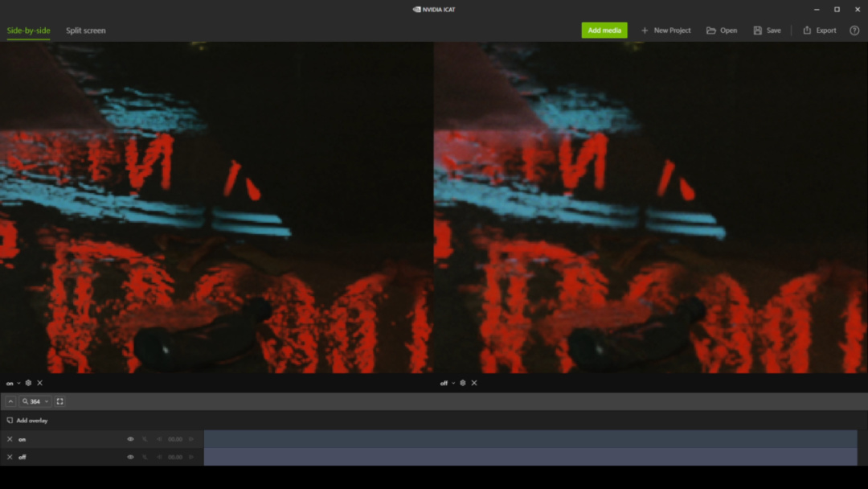
Task: Select the 'on' track timeline bar
Action: pos(530,439)
